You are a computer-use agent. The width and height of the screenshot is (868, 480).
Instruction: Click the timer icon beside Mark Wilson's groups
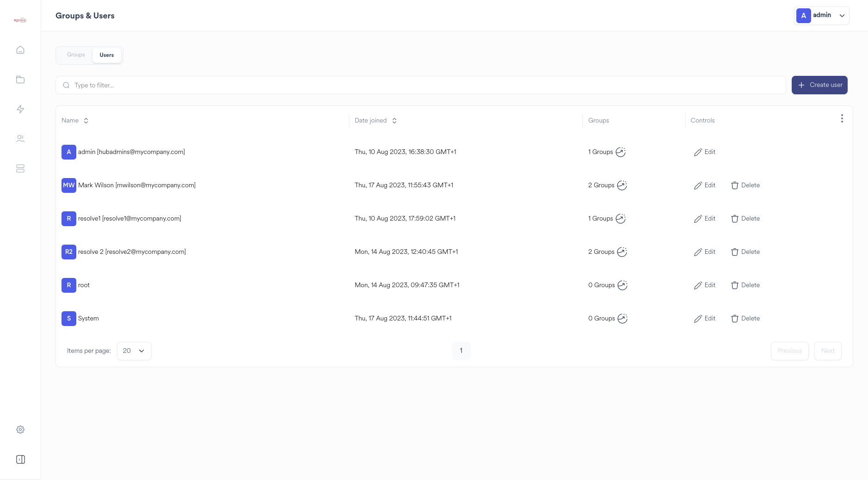coord(621,185)
